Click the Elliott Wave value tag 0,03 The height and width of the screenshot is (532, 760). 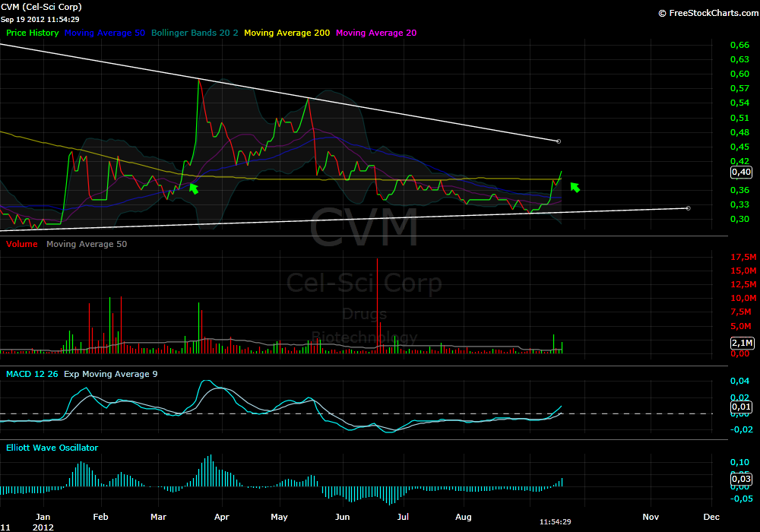[x=741, y=479]
